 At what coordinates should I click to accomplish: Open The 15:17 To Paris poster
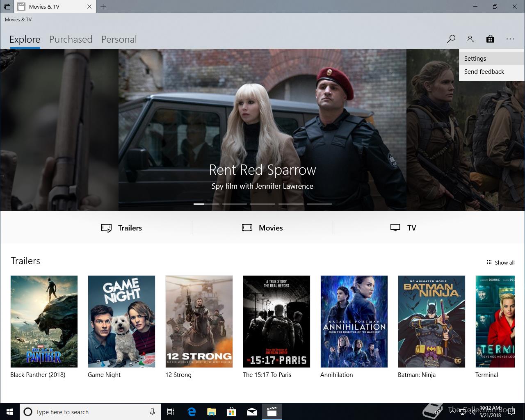click(x=276, y=322)
